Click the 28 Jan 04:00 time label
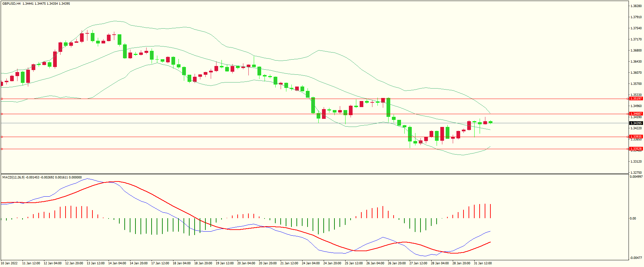This screenshot has height=267, width=644. click(440, 263)
